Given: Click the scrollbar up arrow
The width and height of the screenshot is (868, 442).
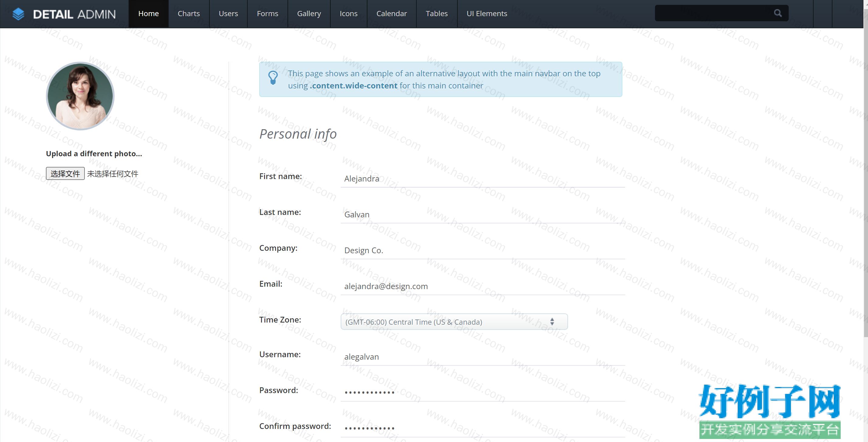Looking at the screenshot, I should pyautogui.click(x=866, y=3).
